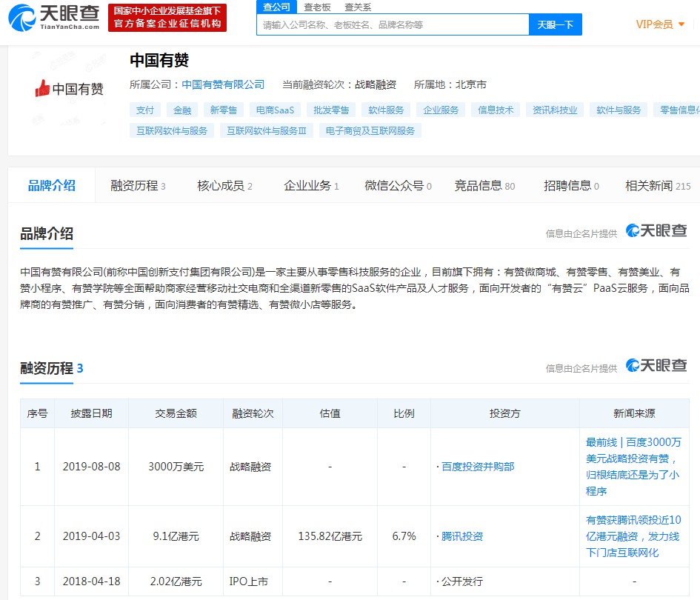Click the 新零售 tag
This screenshot has height=600, width=700.
(223, 110)
